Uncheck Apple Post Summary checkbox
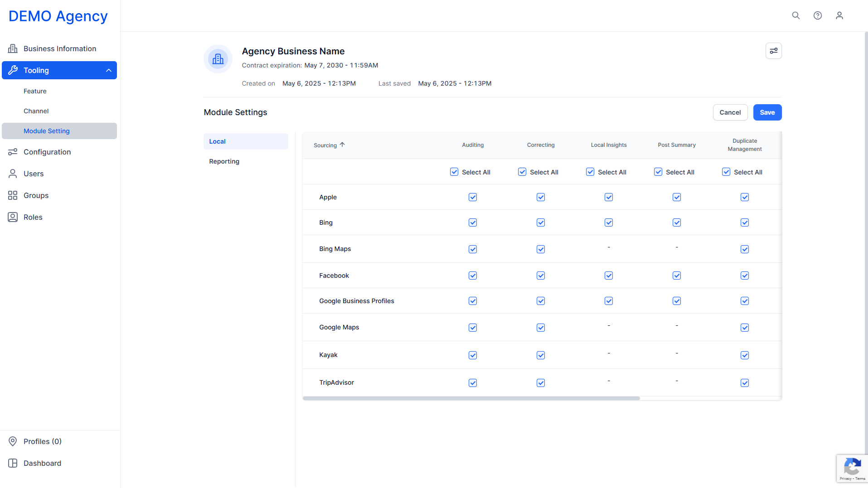 (x=677, y=197)
